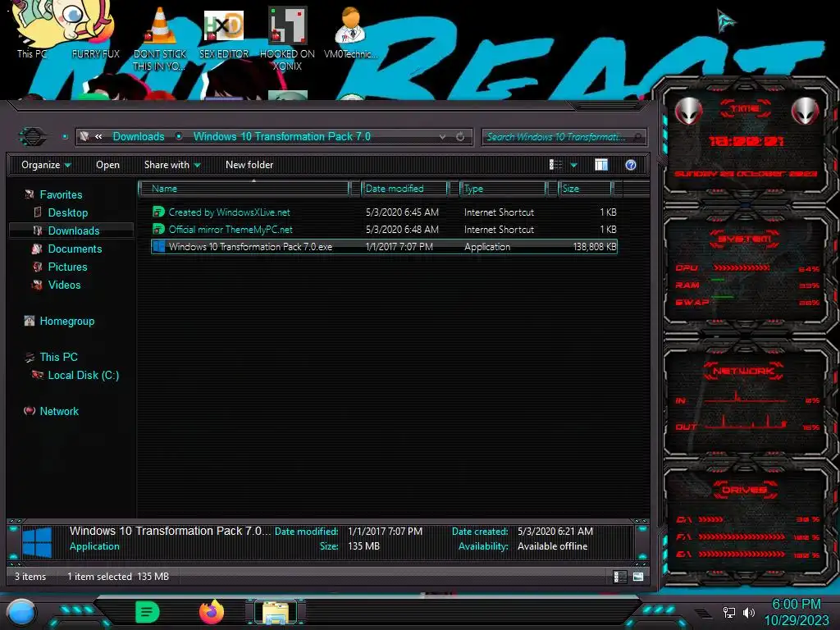Click the magnifier icon in the search box

637,137
